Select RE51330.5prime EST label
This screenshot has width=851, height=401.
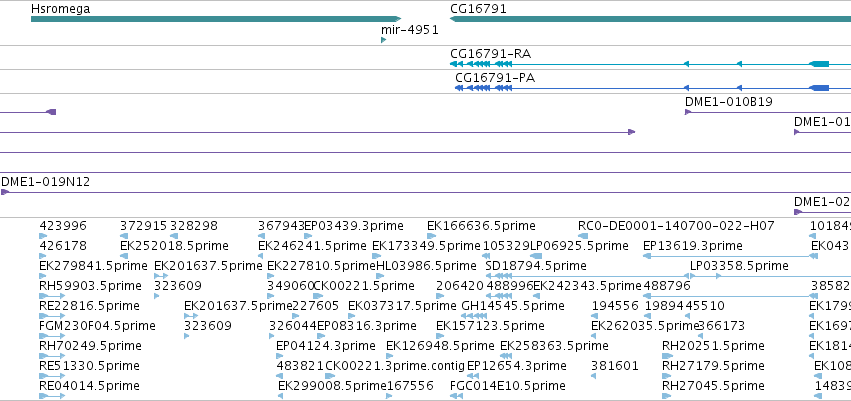pyautogui.click(x=90, y=366)
